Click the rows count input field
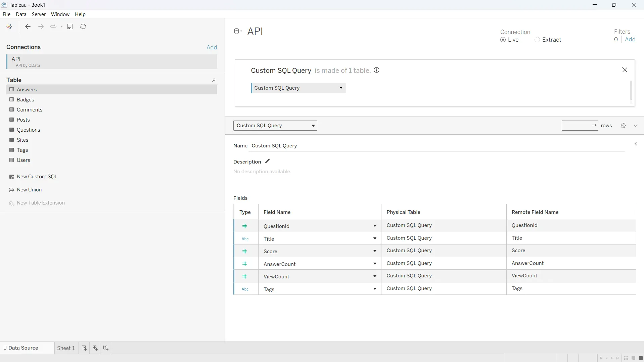Screen dimensions: 644x362 (580, 126)
